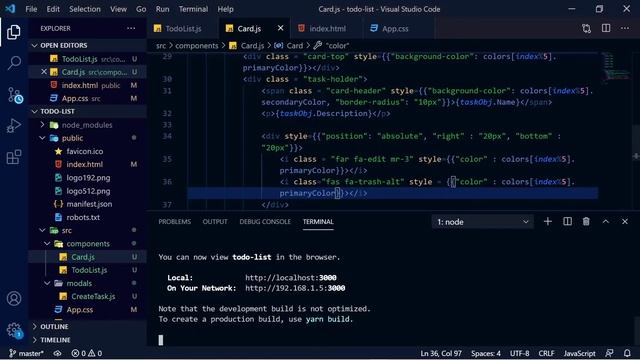Open the localhost:3000 link in terminal
This screenshot has width=640, height=360.
coord(291,278)
